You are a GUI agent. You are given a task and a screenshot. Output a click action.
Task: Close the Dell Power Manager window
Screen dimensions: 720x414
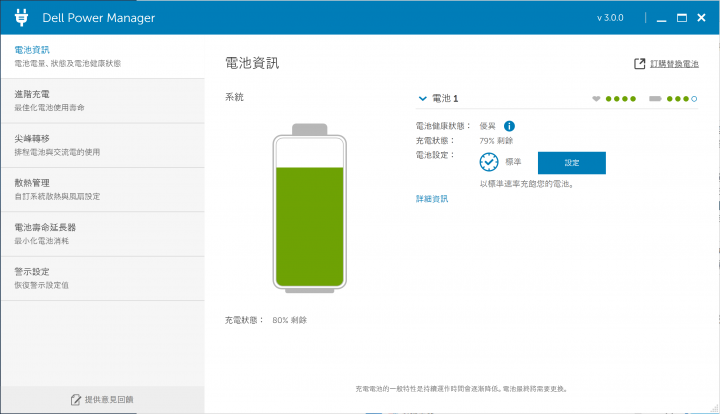point(701,17)
